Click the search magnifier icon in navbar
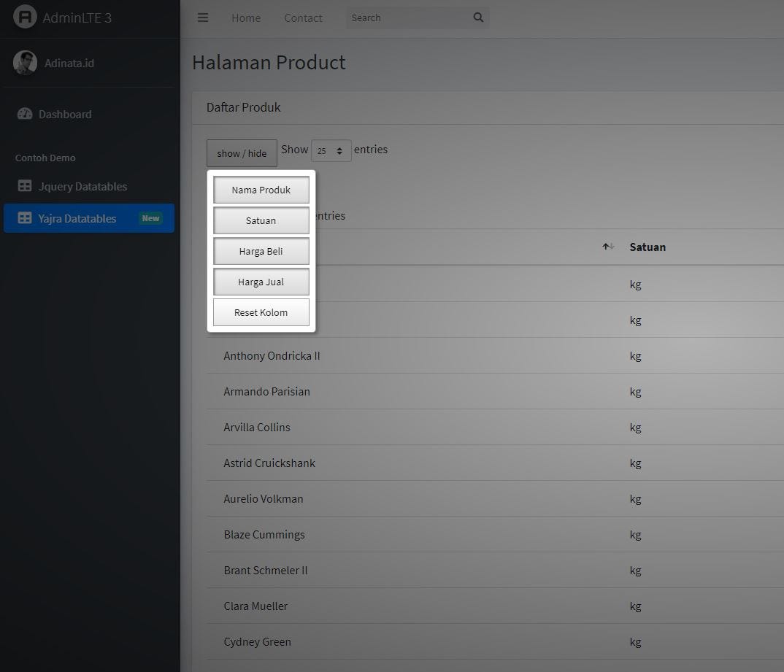Screen dimensions: 784x672 pyautogui.click(x=478, y=17)
